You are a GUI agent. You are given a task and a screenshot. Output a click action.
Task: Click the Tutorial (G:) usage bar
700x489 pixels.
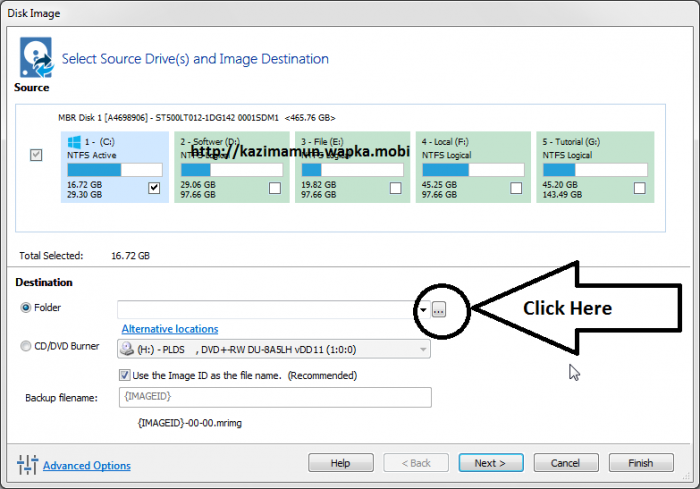coord(595,170)
